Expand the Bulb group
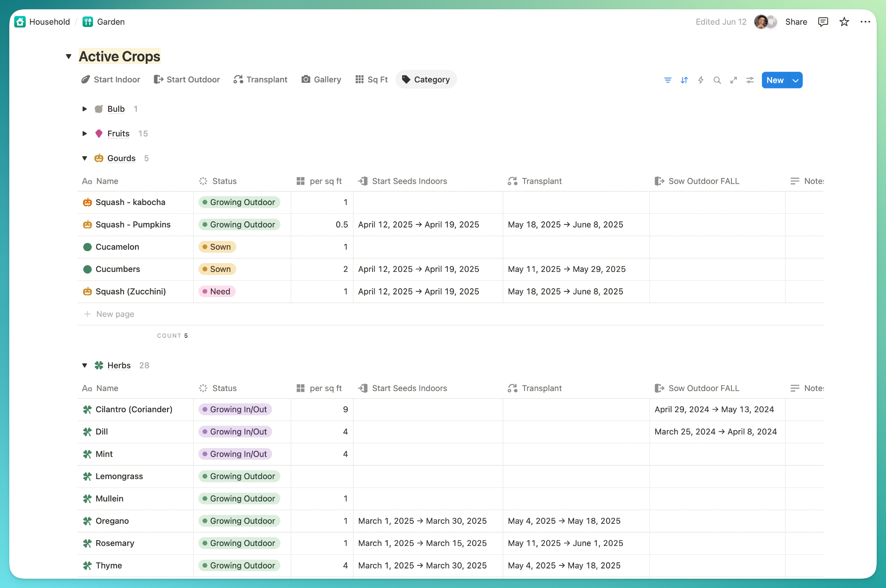 click(85, 109)
